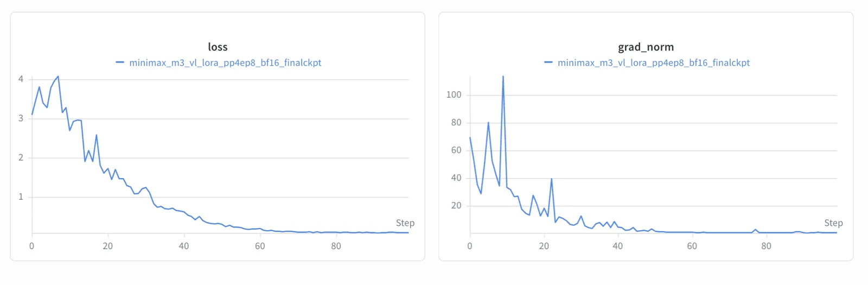The height and width of the screenshot is (285, 868).
Task: Click x-axis tick 20 in grad_norm chart
Action: (544, 246)
